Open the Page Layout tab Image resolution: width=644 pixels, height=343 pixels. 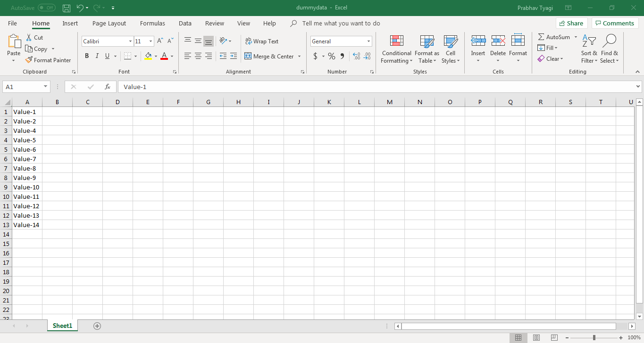109,24
